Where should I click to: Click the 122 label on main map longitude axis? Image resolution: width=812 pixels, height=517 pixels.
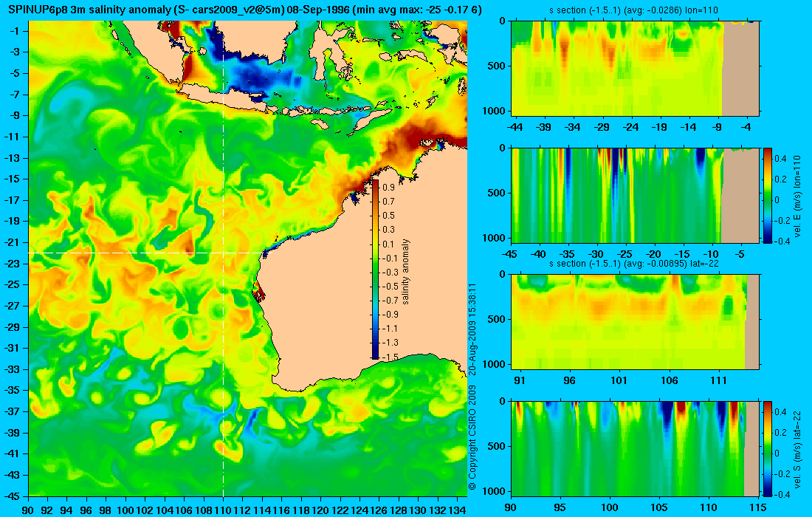pyautogui.click(x=340, y=510)
